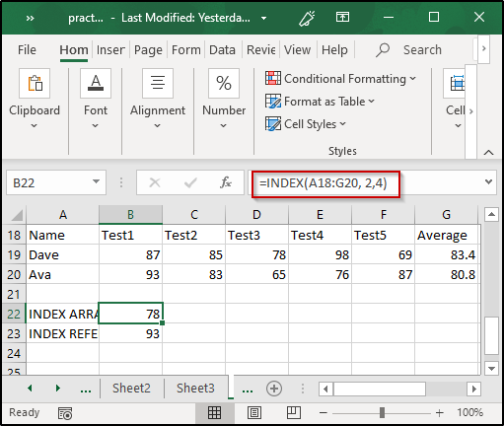Switch to the Insert tab

(x=110, y=50)
